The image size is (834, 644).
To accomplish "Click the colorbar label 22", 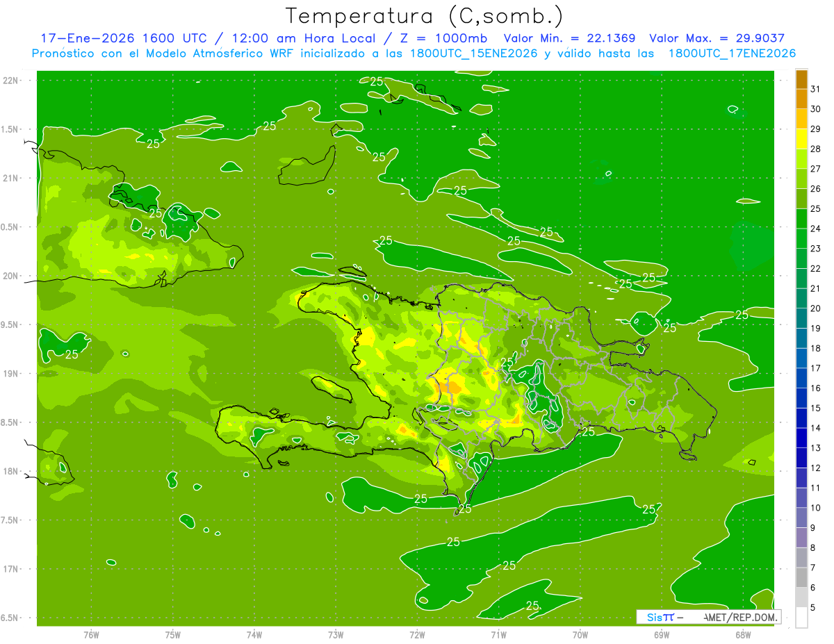I will click(816, 268).
